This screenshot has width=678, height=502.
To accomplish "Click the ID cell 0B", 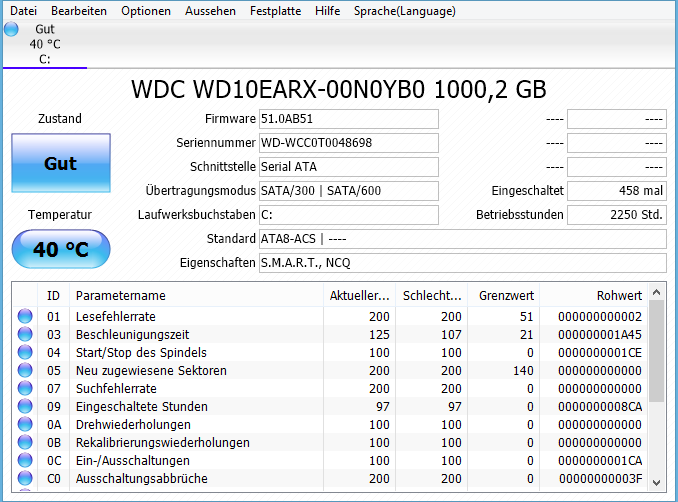I will 54,443.
